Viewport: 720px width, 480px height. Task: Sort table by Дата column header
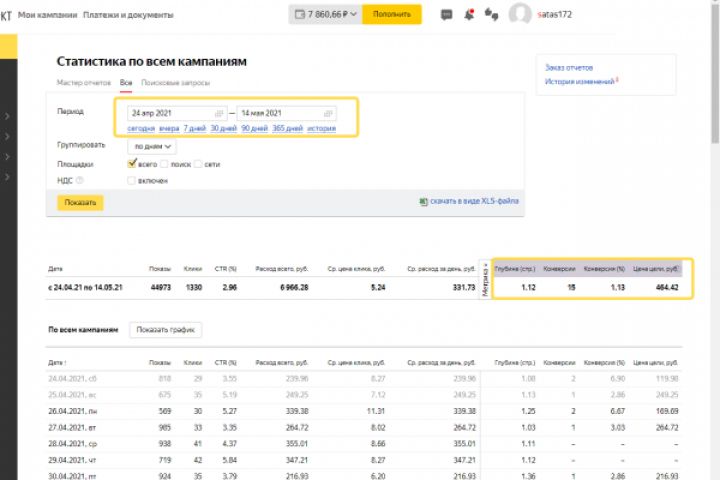[57, 362]
